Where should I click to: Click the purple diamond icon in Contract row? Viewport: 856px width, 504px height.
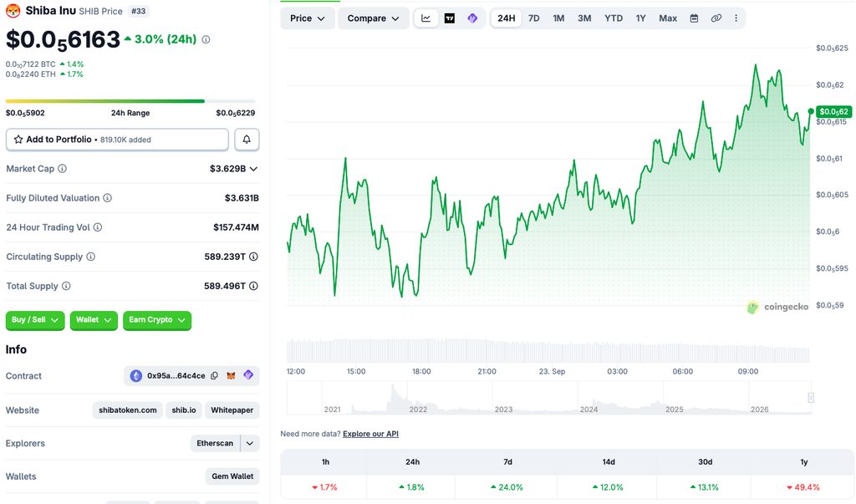coord(248,375)
